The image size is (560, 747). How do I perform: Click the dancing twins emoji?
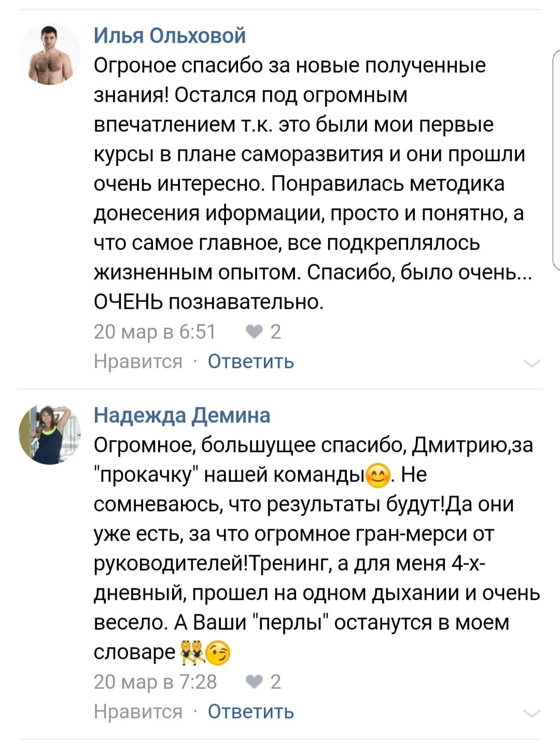pos(191,653)
